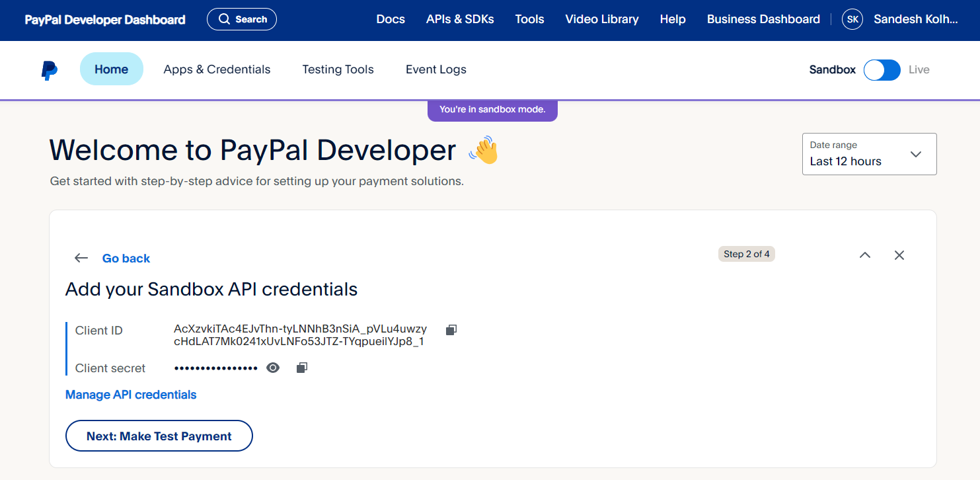The width and height of the screenshot is (980, 480).
Task: Reveal the Client secret with eye icon
Action: [x=273, y=368]
